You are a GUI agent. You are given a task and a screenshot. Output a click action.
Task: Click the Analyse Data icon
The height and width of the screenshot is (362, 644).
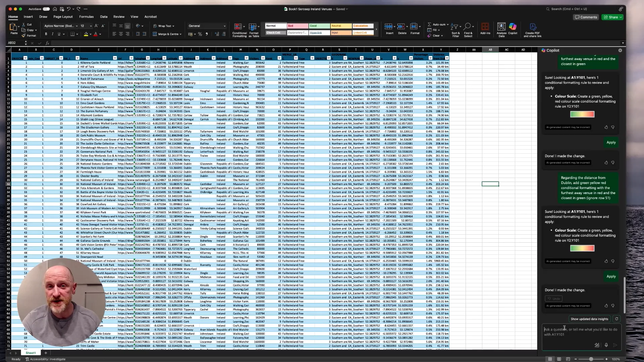pyautogui.click(x=501, y=28)
